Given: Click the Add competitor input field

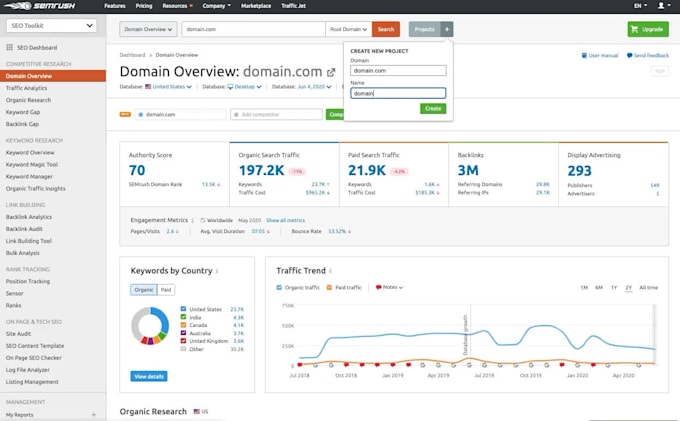Looking at the screenshot, I should pos(276,114).
